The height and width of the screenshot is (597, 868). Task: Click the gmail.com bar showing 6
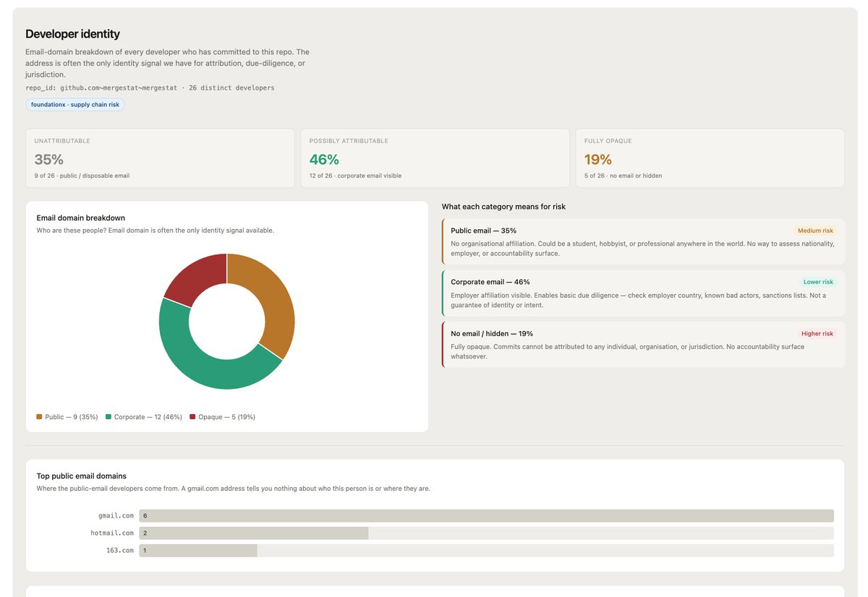[486, 516]
